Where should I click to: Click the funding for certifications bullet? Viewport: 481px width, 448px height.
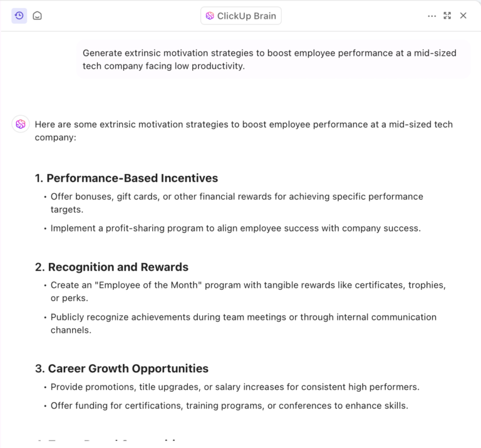click(x=229, y=405)
